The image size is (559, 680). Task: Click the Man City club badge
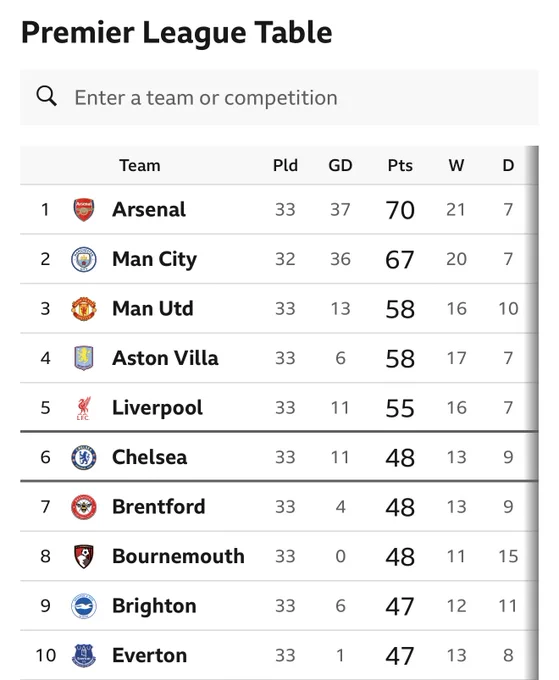(x=84, y=259)
